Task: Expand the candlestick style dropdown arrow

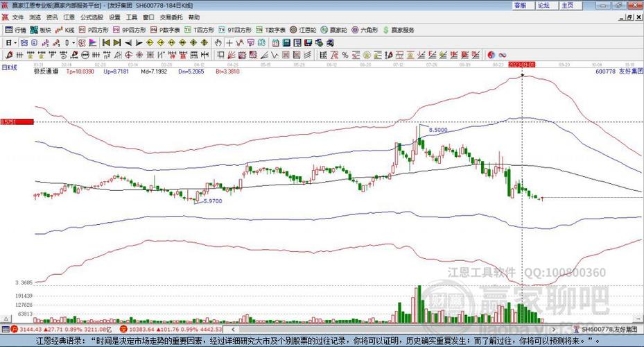Action: pyautogui.click(x=73, y=42)
